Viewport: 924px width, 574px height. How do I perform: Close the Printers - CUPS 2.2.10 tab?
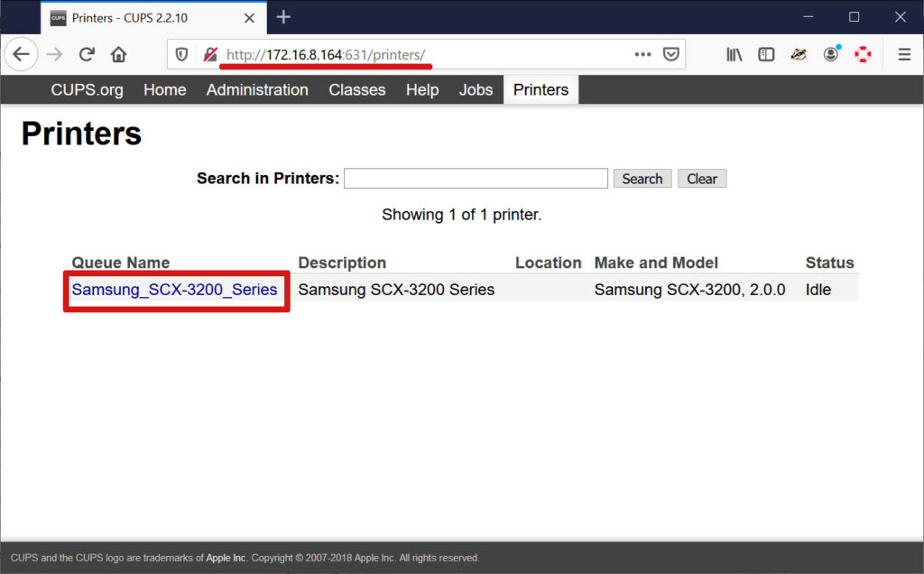(249, 18)
